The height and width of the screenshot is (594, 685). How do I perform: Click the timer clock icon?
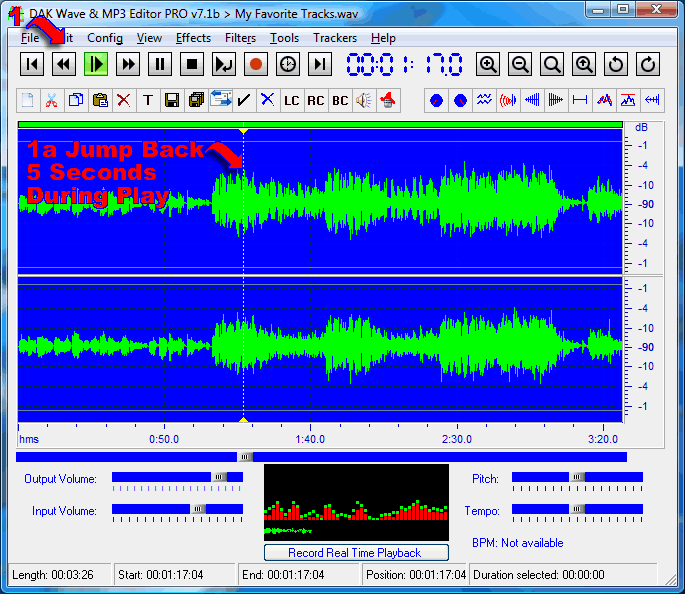click(x=288, y=65)
